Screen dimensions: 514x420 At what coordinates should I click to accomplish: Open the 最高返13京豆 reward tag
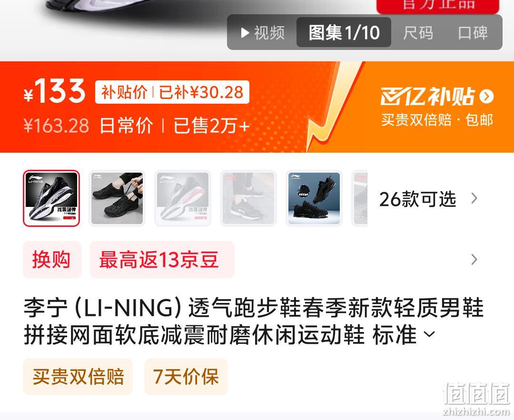tap(162, 260)
